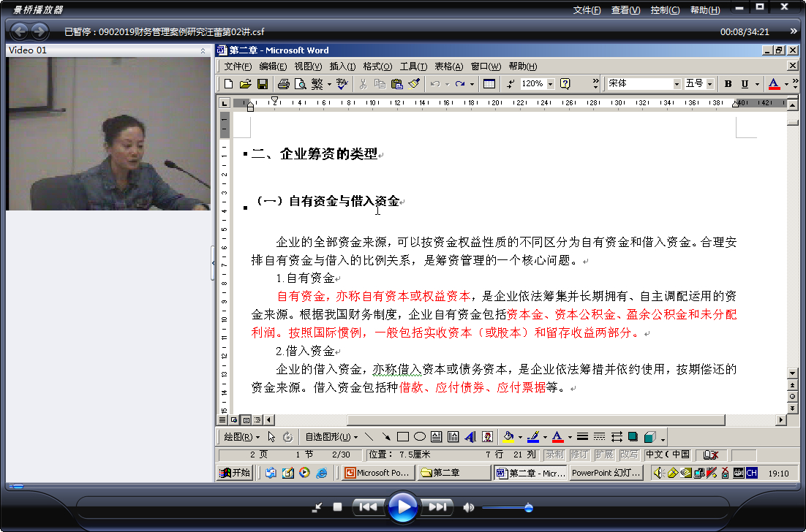Screen dimensions: 806x532
Task: Click the 开始 Start button on the taskbar
Action: 235,472
